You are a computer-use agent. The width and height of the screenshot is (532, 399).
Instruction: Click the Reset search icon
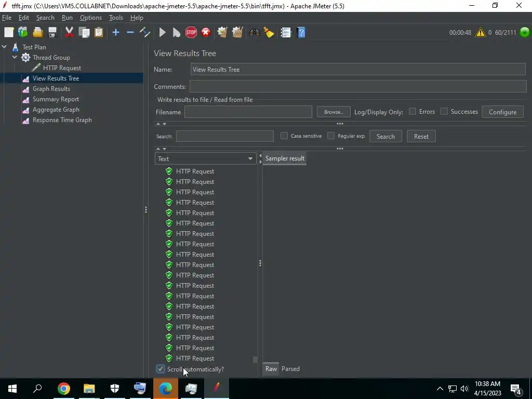tap(269, 33)
